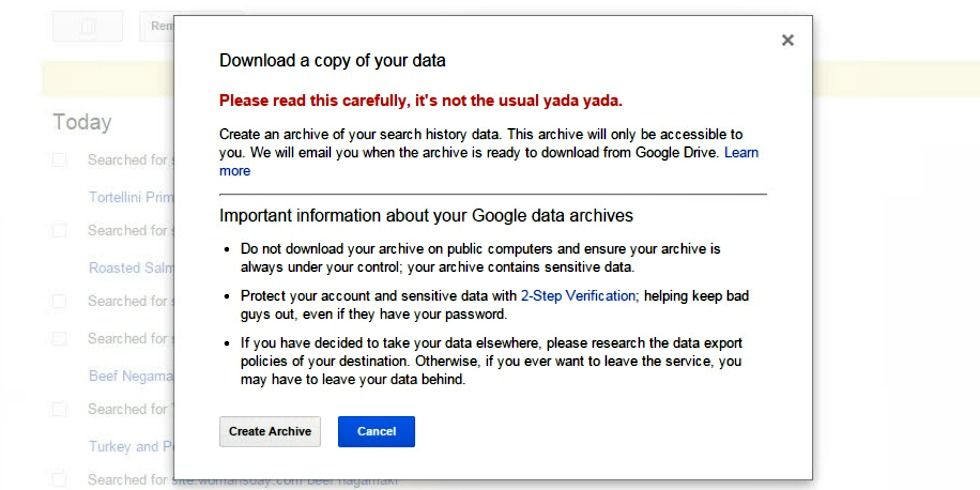
Task: Click the Today section heading
Action: (x=82, y=122)
